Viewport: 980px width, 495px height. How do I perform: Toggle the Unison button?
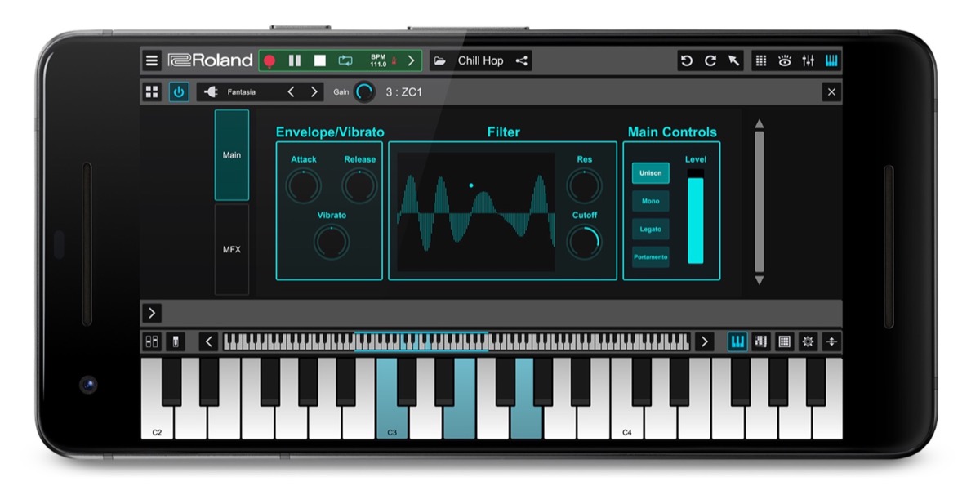click(650, 173)
